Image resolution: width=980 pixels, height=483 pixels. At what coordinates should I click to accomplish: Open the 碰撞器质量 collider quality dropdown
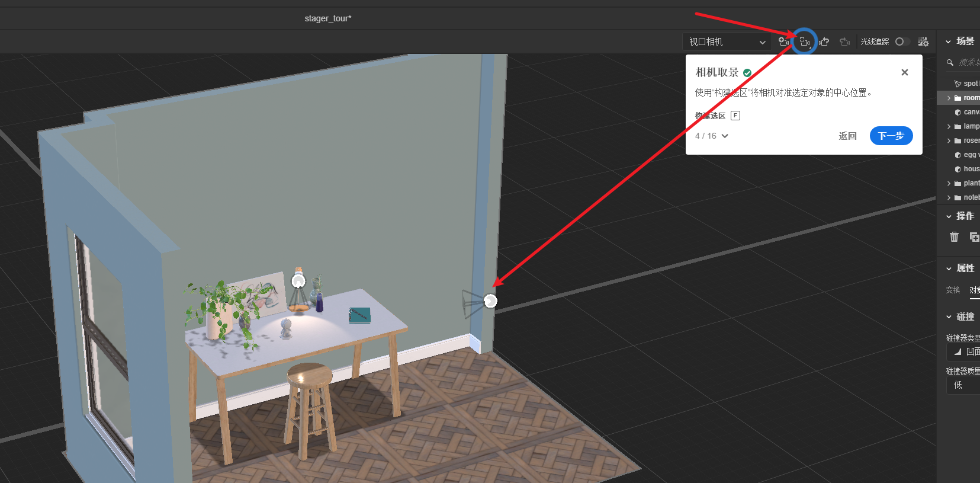click(964, 385)
